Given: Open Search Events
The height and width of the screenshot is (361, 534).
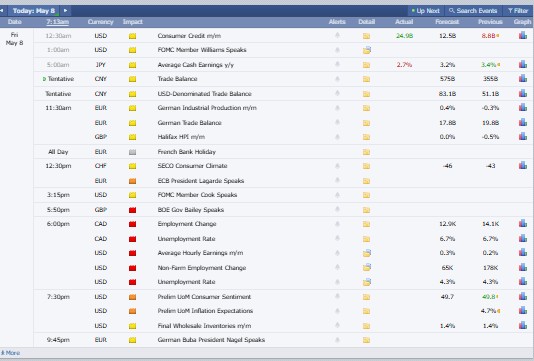Looking at the screenshot, I should point(473,11).
